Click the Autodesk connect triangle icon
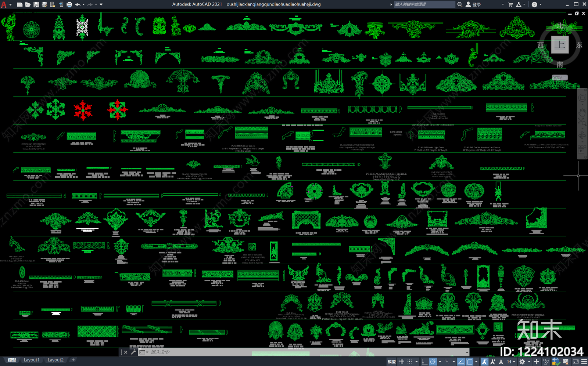 coord(519,4)
